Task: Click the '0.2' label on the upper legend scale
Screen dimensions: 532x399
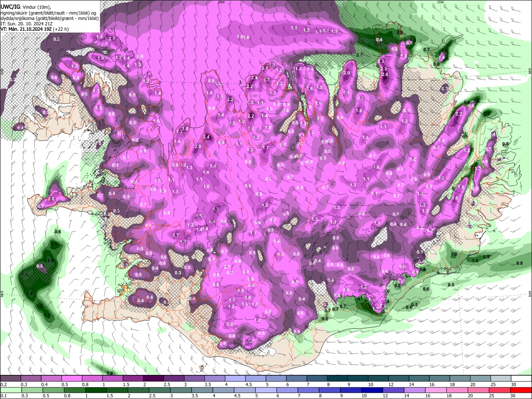Action: [4, 384]
